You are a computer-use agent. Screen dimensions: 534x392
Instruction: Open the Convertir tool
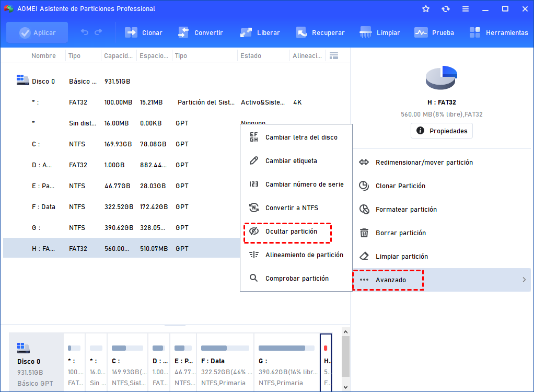[x=200, y=33]
